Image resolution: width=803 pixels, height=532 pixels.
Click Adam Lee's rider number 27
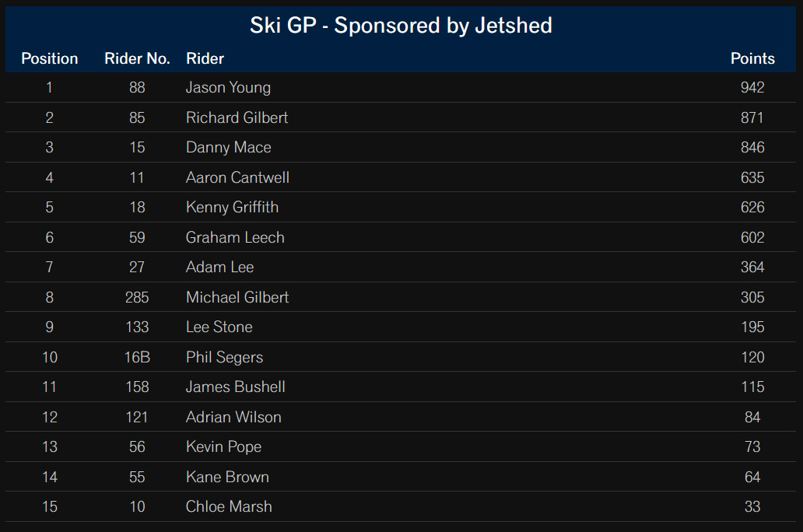point(137,267)
